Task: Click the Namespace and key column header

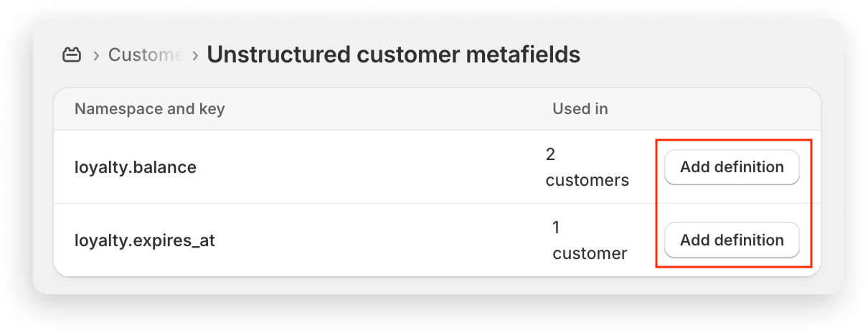Action: [x=149, y=109]
